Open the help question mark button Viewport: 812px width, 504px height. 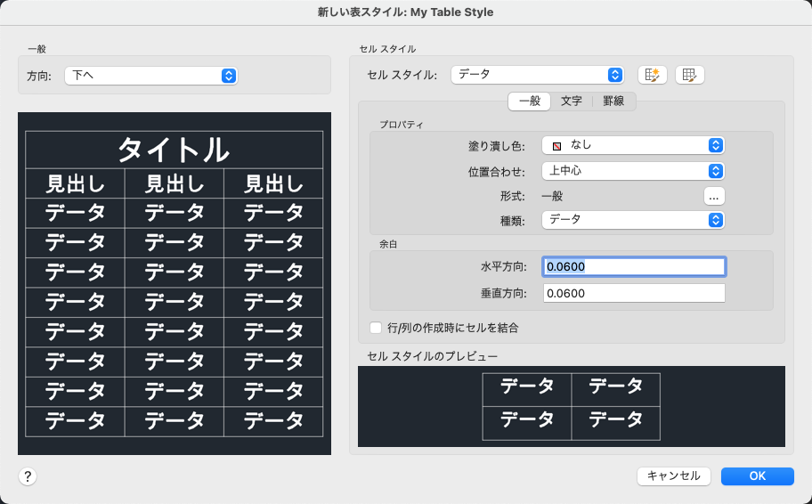click(28, 476)
